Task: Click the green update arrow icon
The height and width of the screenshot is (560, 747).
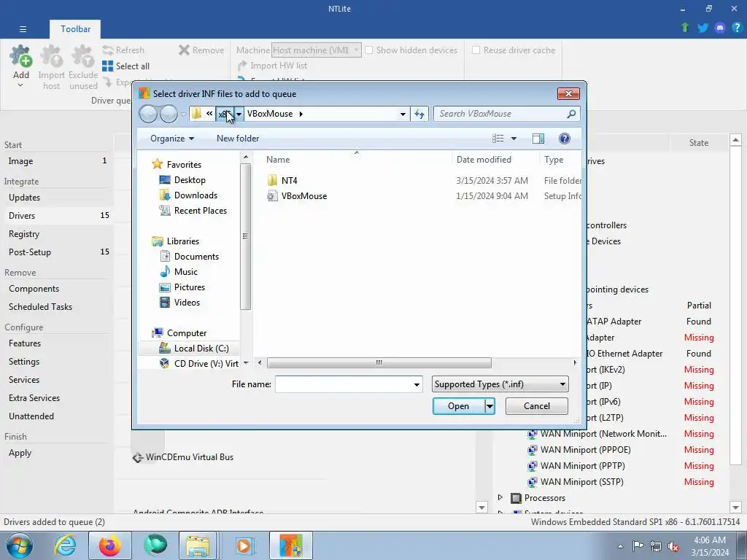Action: [x=685, y=28]
